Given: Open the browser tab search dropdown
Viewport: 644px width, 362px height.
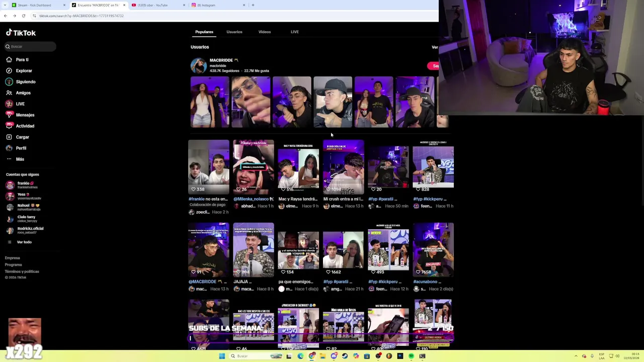Looking at the screenshot, I should (5, 5).
